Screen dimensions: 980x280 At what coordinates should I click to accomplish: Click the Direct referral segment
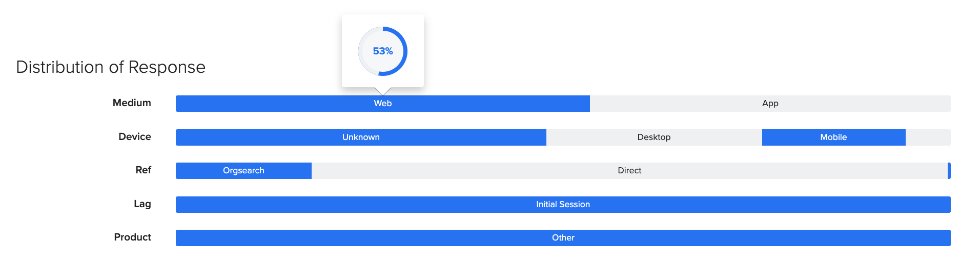click(629, 171)
